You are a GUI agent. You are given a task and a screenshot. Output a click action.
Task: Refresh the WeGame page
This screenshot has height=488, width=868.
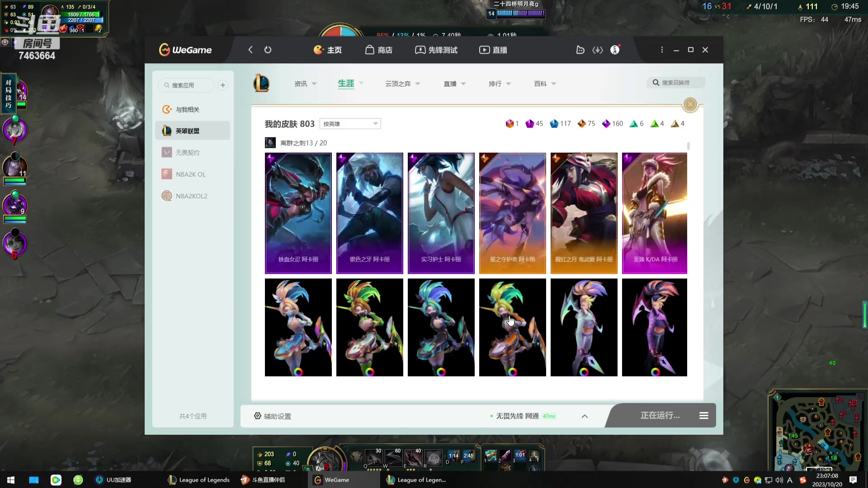click(268, 50)
